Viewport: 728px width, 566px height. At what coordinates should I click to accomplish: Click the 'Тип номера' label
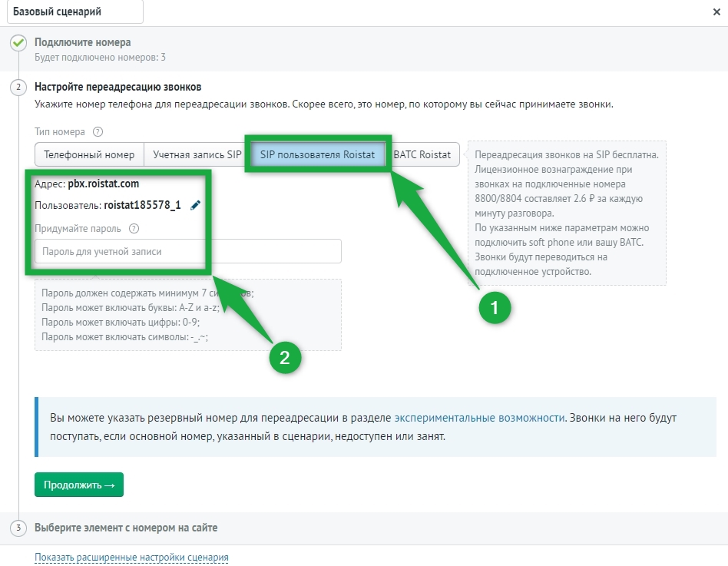[x=60, y=132]
